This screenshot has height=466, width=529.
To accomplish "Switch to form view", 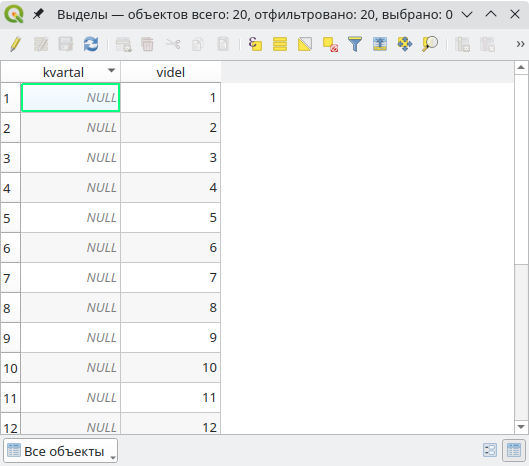I will (x=490, y=450).
